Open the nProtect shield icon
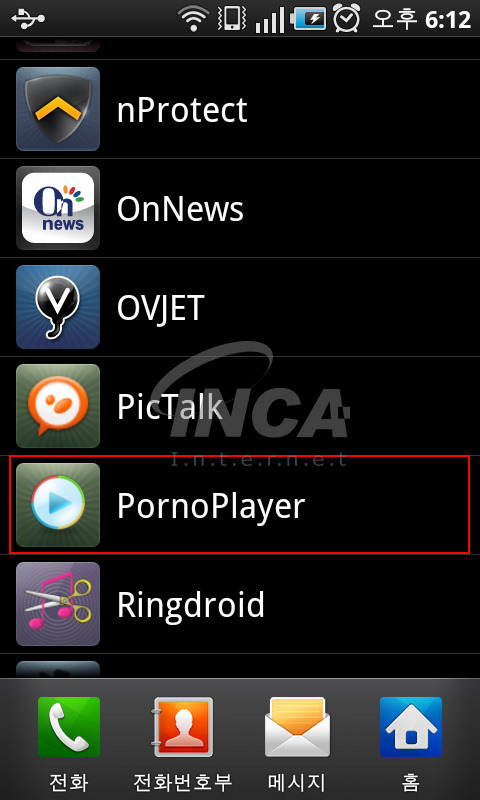The width and height of the screenshot is (480, 800). 58,109
